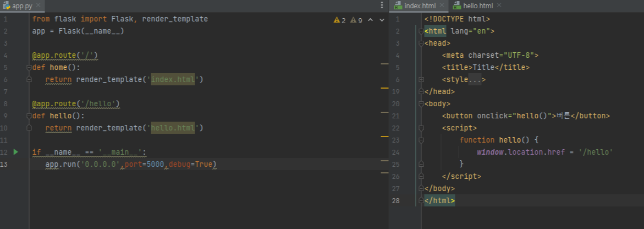The height and width of the screenshot is (229, 644).
Task: Click the @app.route('/hello') decorator
Action: pos(76,103)
